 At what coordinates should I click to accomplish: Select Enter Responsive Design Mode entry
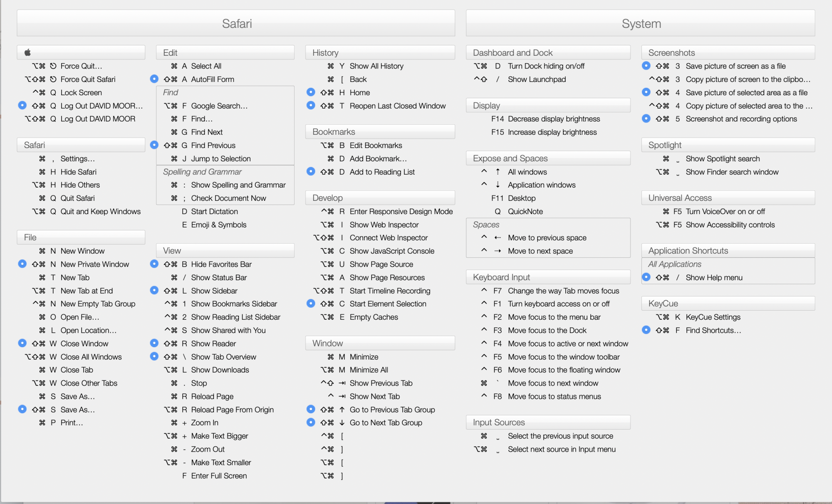pos(401,211)
